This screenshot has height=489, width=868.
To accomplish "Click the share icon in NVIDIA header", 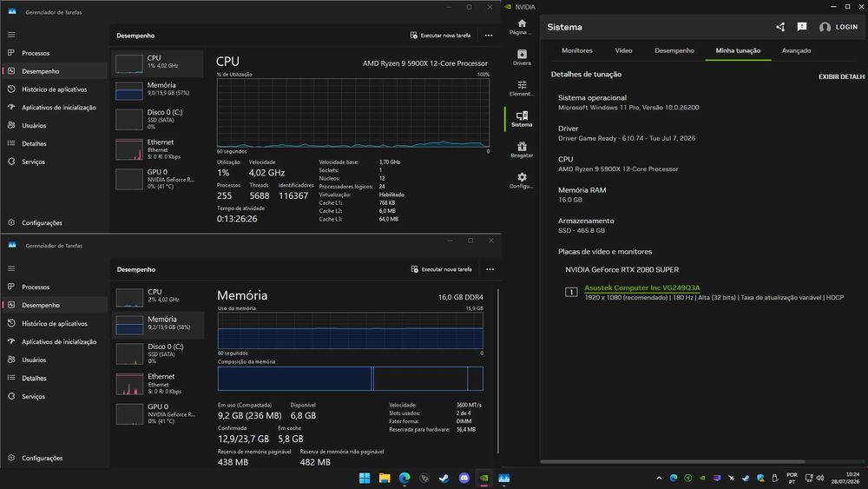I will coord(780,27).
